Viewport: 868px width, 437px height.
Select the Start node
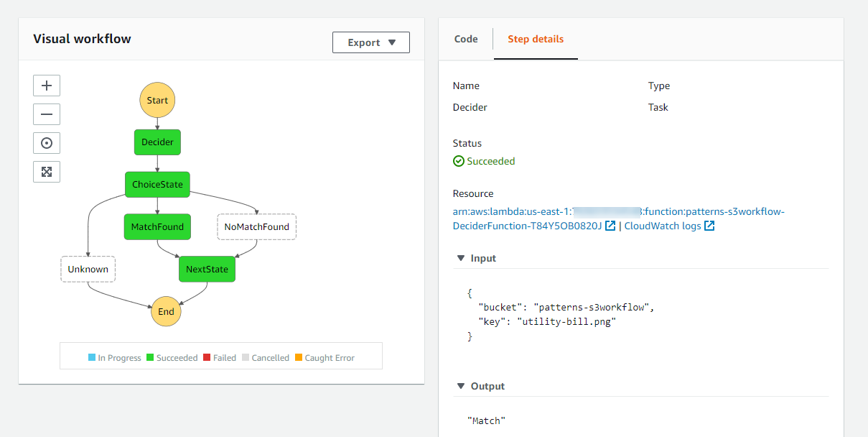(157, 101)
